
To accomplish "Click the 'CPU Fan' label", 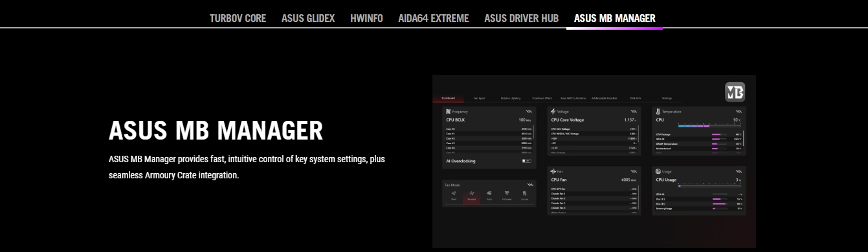I will (559, 180).
